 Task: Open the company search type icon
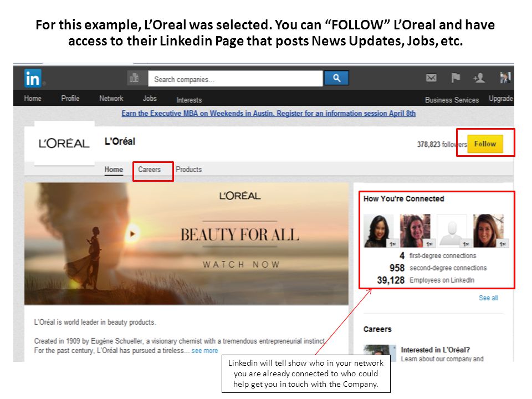coord(134,78)
